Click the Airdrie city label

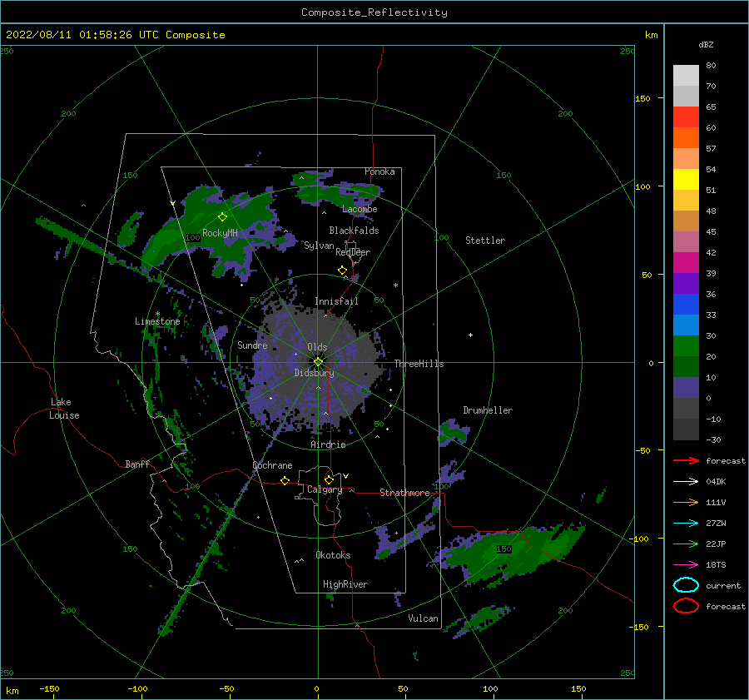(x=328, y=444)
